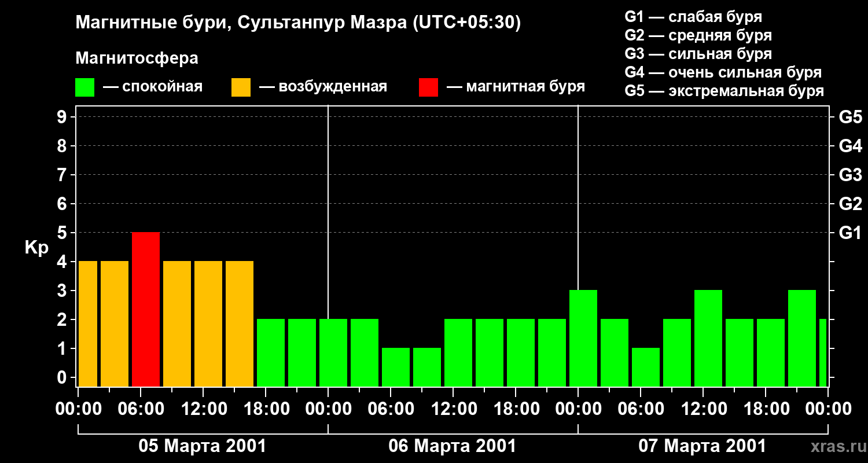Click the 'G1 — слабая буря' legend line

point(693,17)
